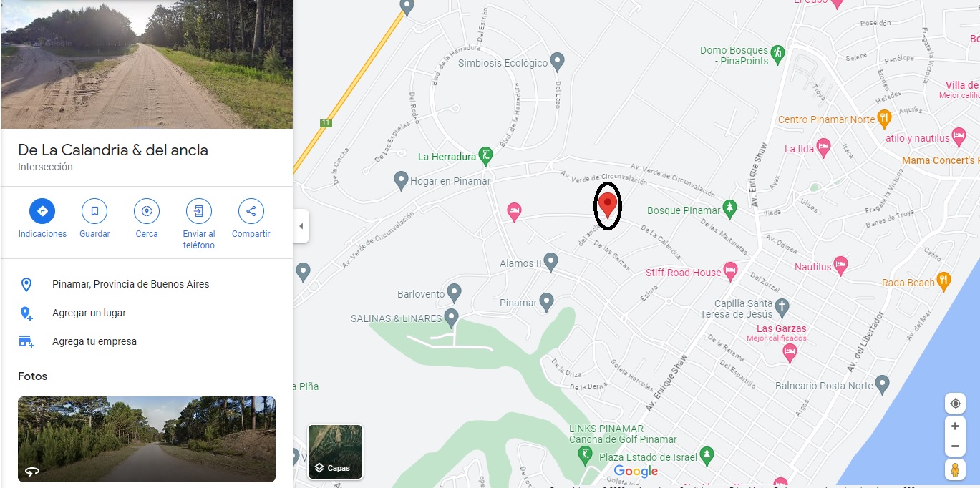Open the Rada Beach restaurant marker
The width and height of the screenshot is (980, 488).
click(944, 281)
